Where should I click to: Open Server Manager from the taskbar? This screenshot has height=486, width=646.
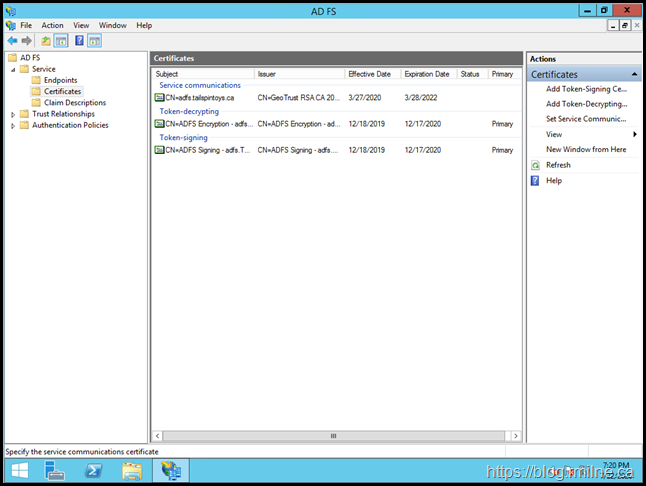(55, 471)
